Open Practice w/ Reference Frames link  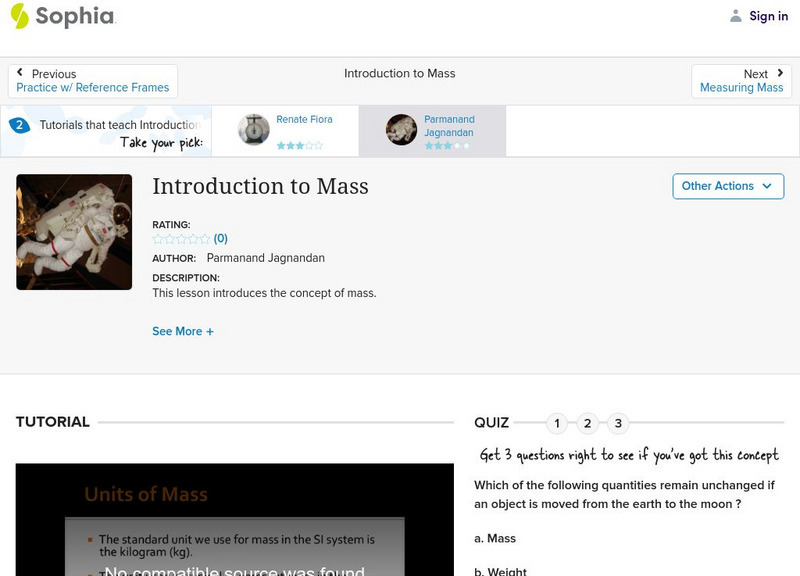(x=93, y=88)
